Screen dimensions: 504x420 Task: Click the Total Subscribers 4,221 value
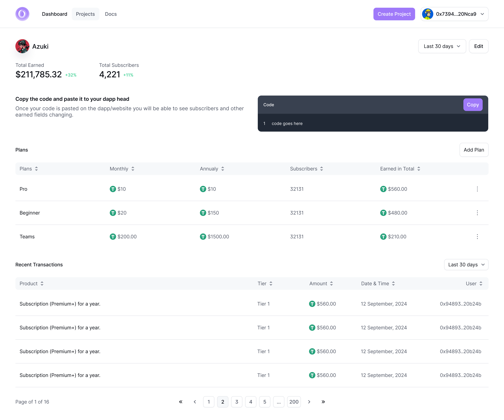pos(110,74)
